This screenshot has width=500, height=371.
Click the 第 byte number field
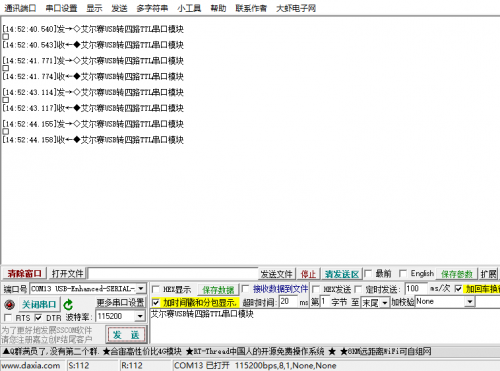point(325,302)
